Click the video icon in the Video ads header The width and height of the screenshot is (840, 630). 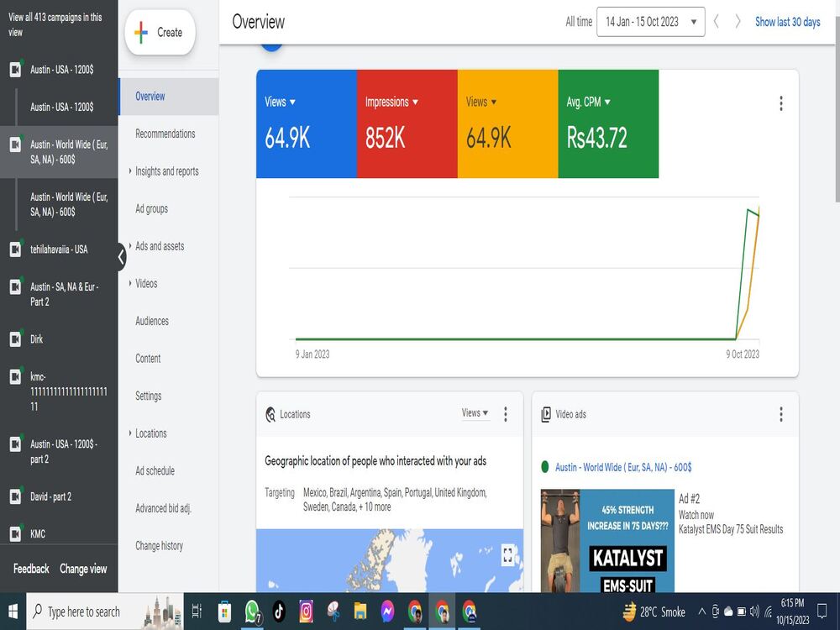point(548,413)
